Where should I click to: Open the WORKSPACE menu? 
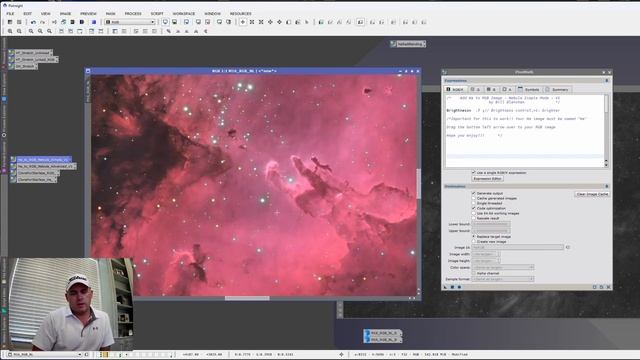point(184,13)
